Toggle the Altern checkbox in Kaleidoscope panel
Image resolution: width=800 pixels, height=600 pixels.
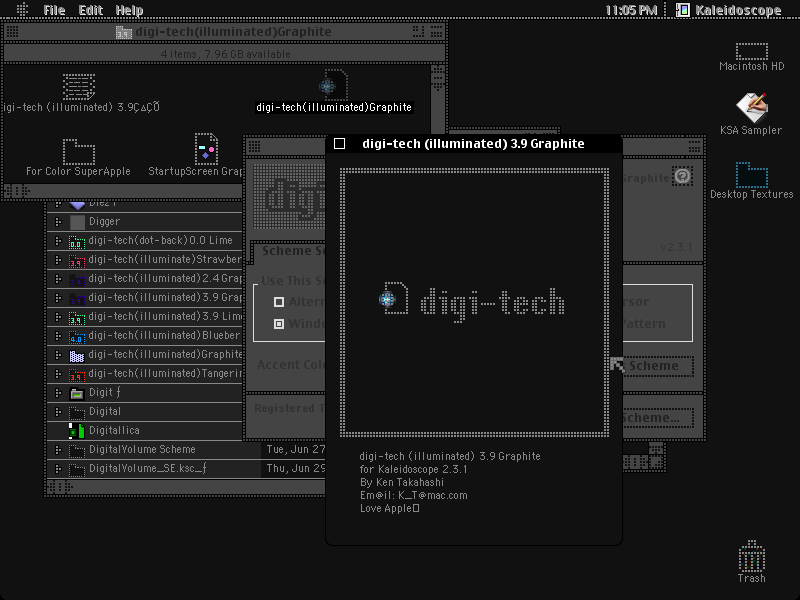(x=279, y=302)
